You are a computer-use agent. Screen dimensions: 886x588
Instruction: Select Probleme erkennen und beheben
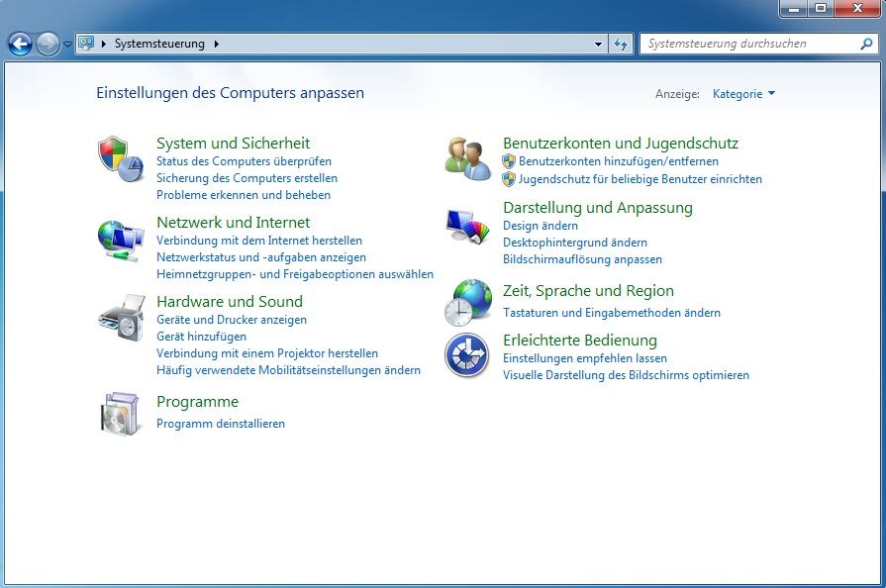tap(243, 195)
